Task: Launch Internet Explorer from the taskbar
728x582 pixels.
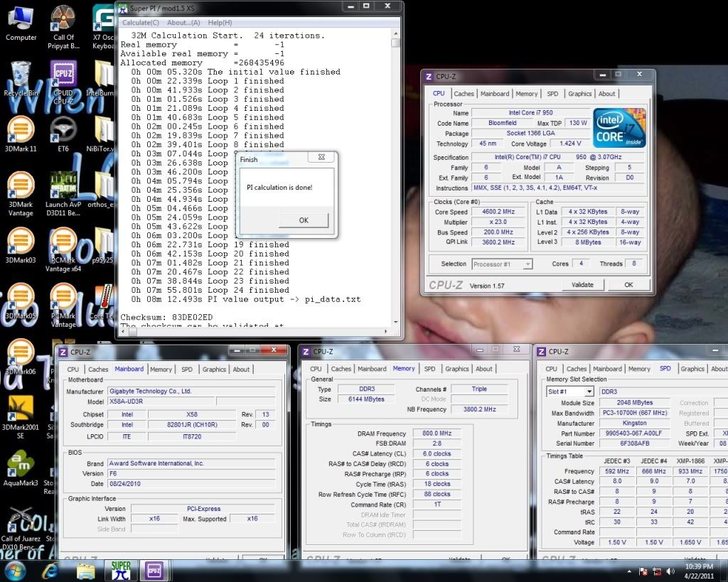Action: tap(50, 571)
